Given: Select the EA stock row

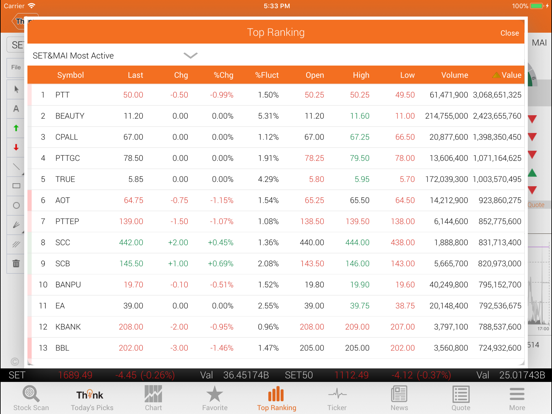Looking at the screenshot, I should [x=276, y=306].
